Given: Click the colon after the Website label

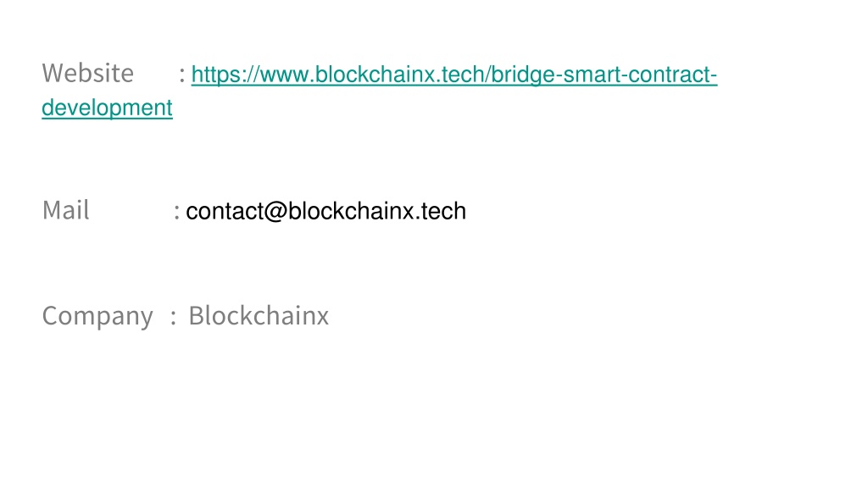Looking at the screenshot, I should (182, 75).
